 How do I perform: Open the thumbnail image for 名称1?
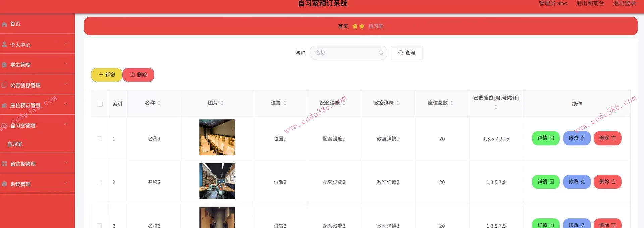pos(217,137)
